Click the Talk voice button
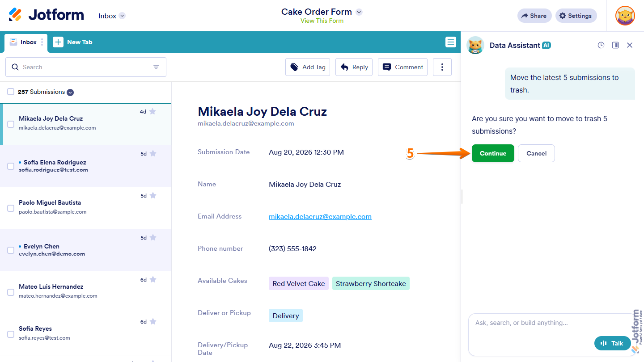This screenshot has width=644, height=362. point(612,343)
